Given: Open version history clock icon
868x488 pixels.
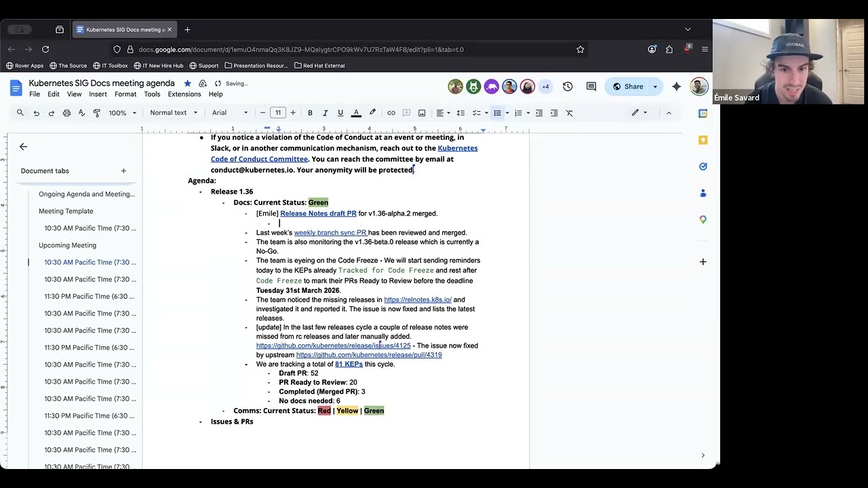Looking at the screenshot, I should coord(568,86).
